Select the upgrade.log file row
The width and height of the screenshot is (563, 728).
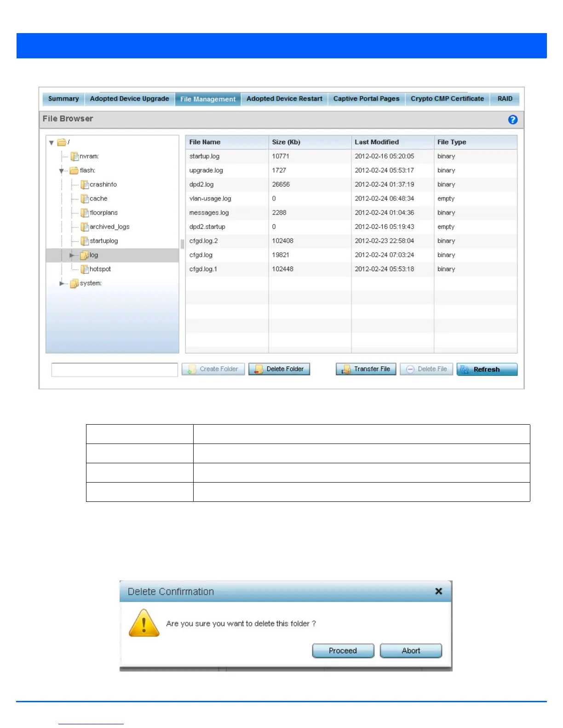coord(351,171)
